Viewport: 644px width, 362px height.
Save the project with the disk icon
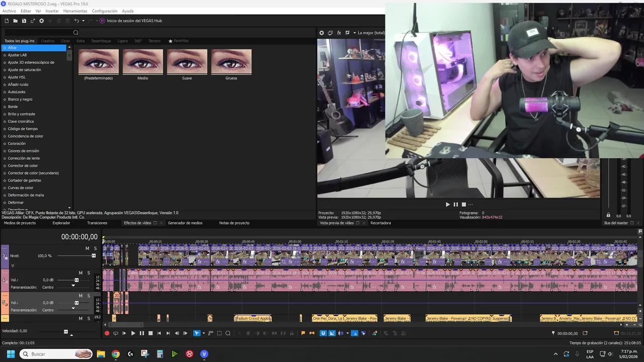point(24,21)
